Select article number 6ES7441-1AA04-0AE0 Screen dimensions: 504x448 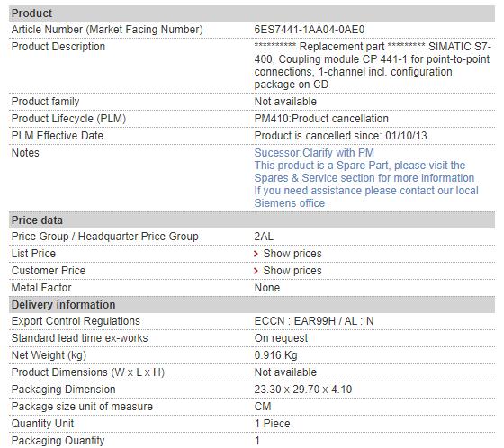[x=310, y=30]
